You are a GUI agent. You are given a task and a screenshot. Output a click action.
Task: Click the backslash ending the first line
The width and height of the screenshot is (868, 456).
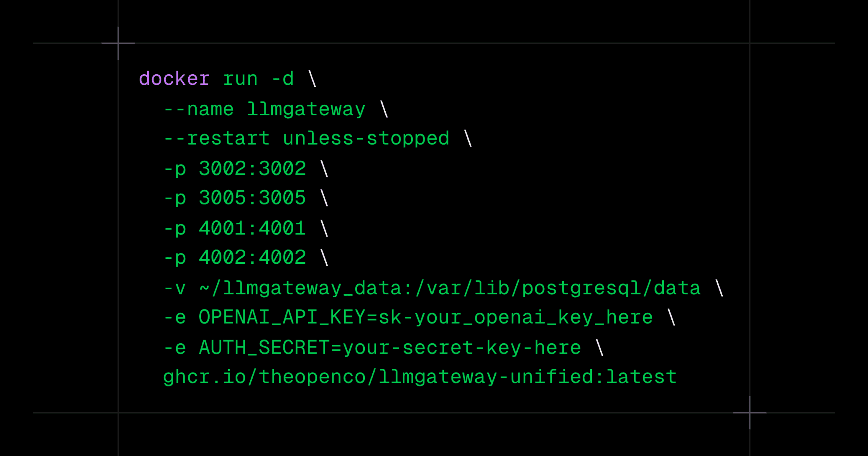pyautogui.click(x=312, y=79)
